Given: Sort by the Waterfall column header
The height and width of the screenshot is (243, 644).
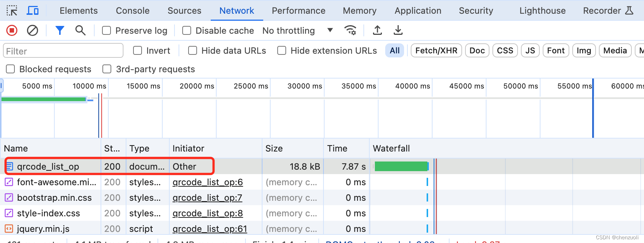Looking at the screenshot, I should coord(506,149).
